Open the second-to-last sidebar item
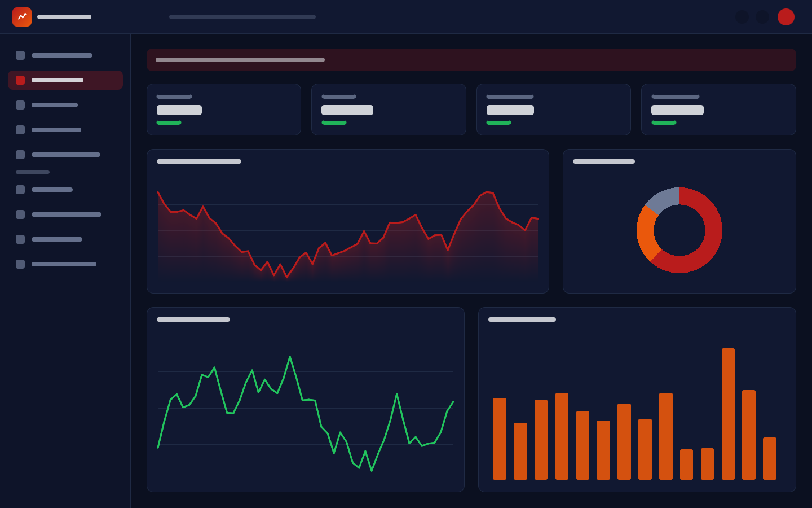The image size is (812, 508). tap(65, 239)
